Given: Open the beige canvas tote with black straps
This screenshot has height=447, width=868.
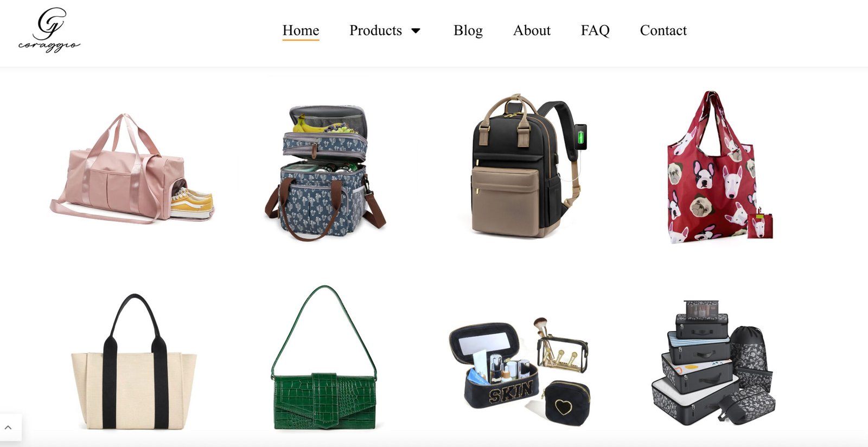Looking at the screenshot, I should coord(134,362).
